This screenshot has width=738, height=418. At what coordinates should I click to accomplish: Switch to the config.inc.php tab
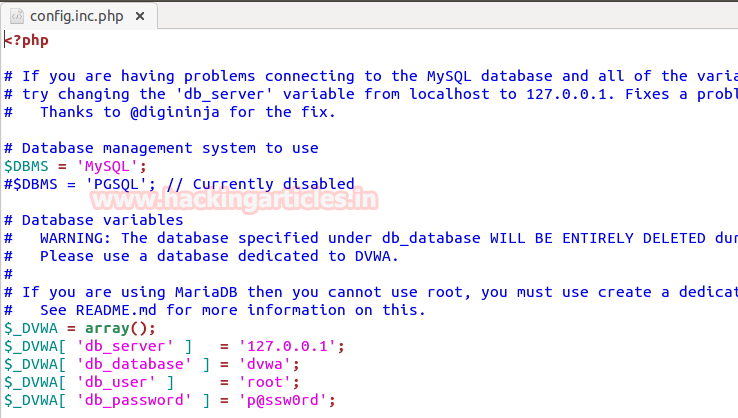point(75,16)
